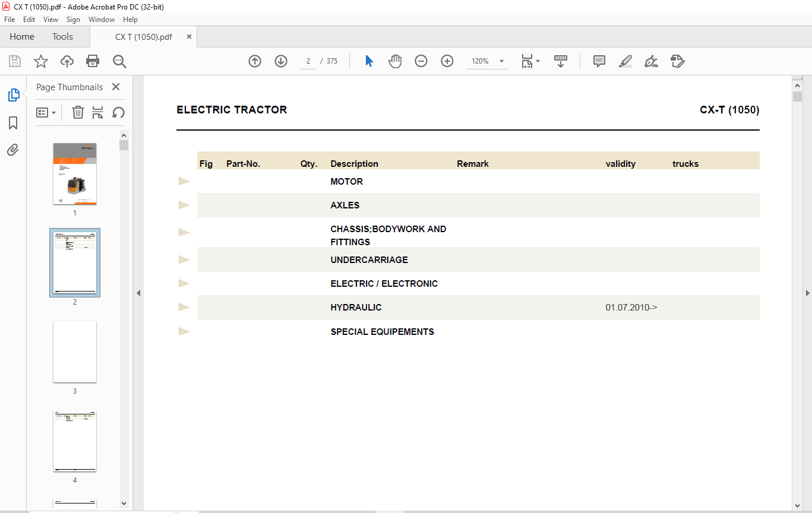Viewport: 812px width, 513px height.
Task: Add a comment with the speech bubble icon
Action: [x=599, y=61]
